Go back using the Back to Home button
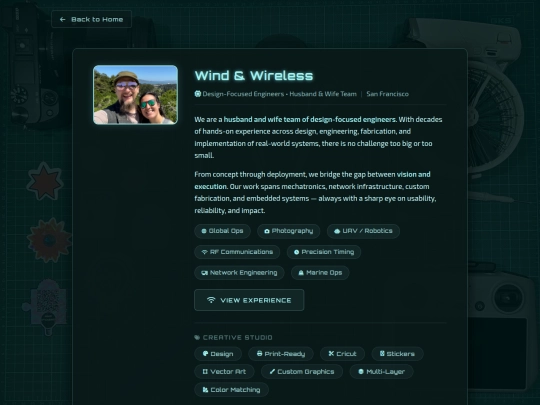The width and height of the screenshot is (540, 405). [x=91, y=19]
